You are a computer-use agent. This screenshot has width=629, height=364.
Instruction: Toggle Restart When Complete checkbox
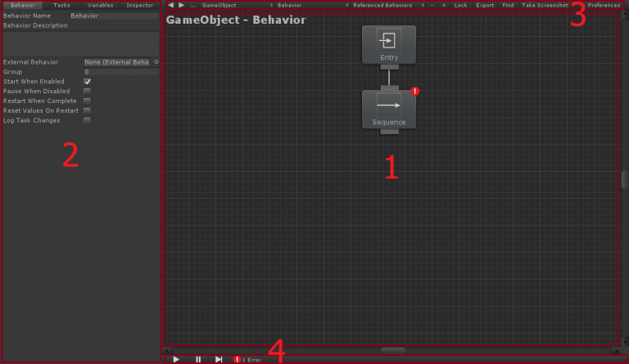point(87,101)
